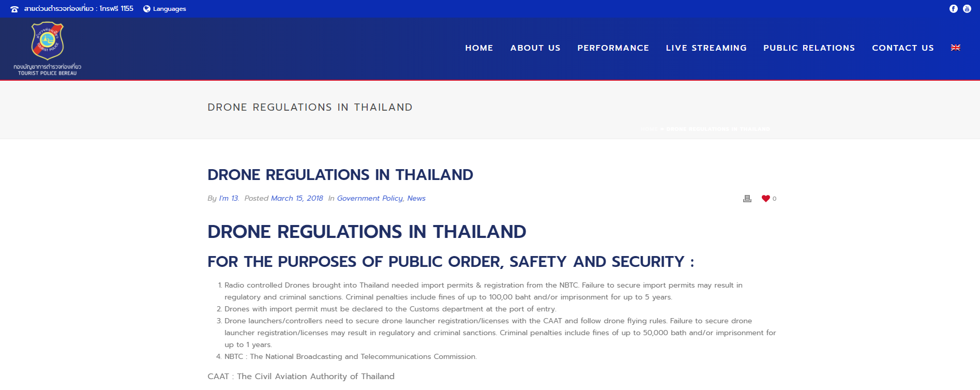Open the March 15, 2018 date link

pos(297,199)
